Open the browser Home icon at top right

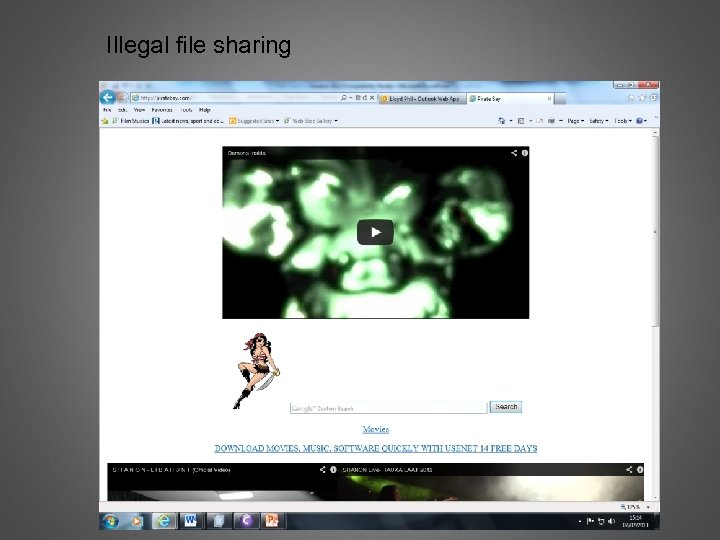tap(631, 97)
